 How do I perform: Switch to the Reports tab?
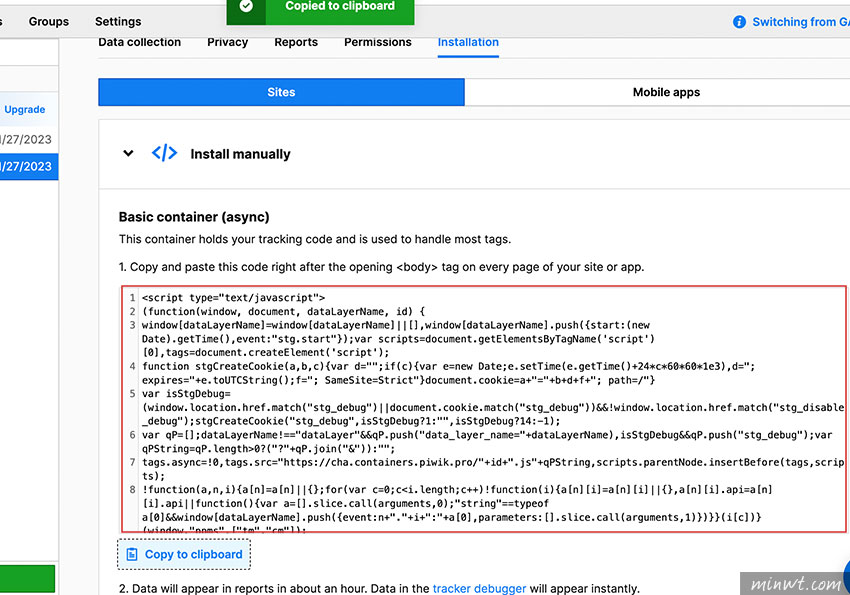(x=296, y=42)
